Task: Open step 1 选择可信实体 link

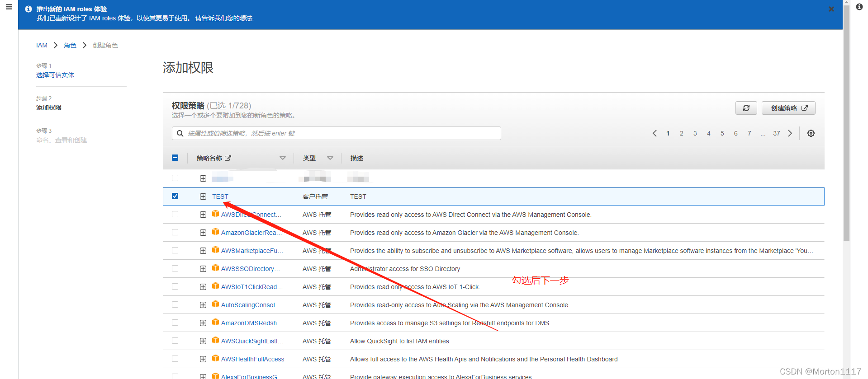Action: [55, 75]
